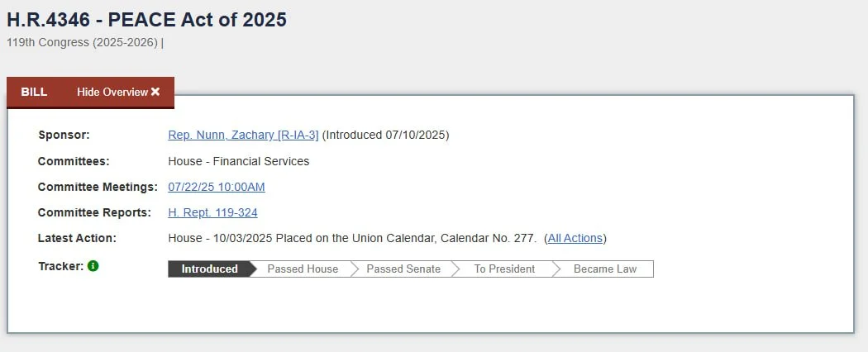
Task: Open H. Rept. 119-324 committee report
Action: (212, 212)
